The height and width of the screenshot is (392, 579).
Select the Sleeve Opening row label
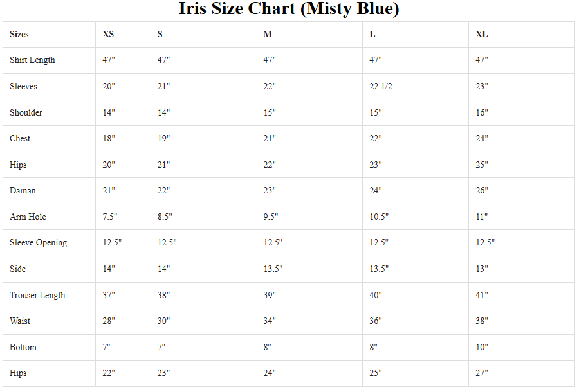(38, 243)
